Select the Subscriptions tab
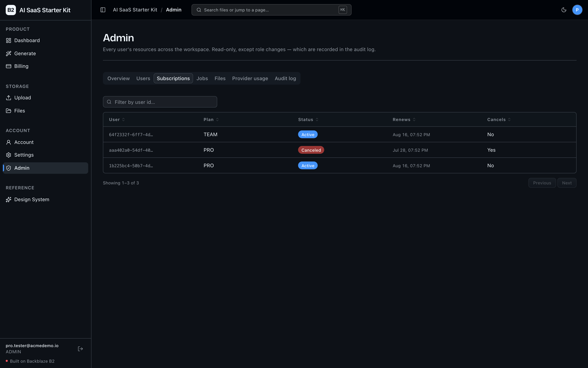 tap(173, 78)
